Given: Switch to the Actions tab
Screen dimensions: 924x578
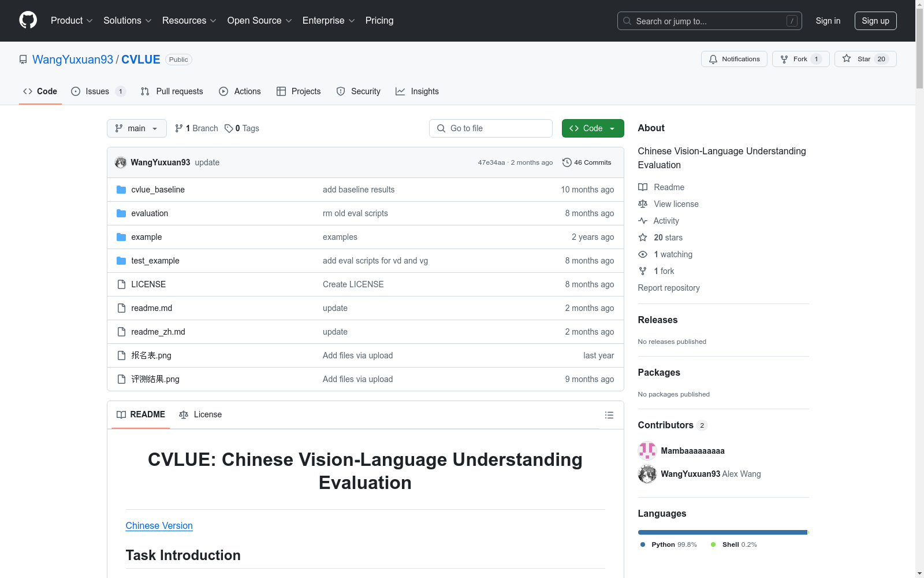Looking at the screenshot, I should point(240,91).
